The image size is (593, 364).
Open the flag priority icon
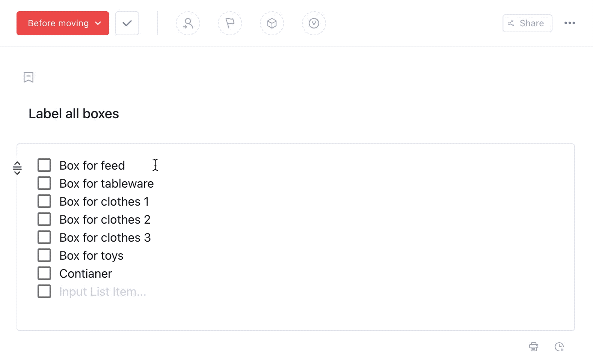pyautogui.click(x=230, y=23)
